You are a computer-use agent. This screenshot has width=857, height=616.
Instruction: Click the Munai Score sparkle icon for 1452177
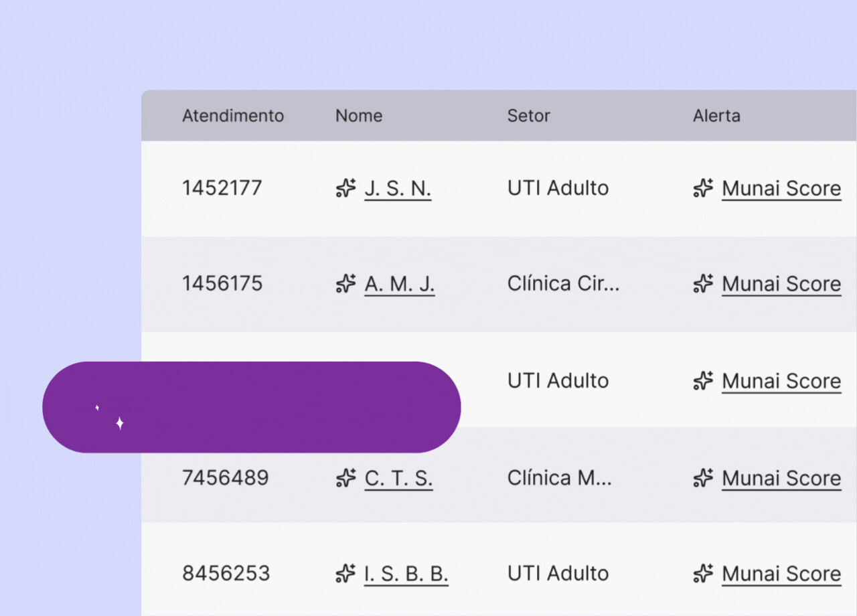[x=703, y=188]
